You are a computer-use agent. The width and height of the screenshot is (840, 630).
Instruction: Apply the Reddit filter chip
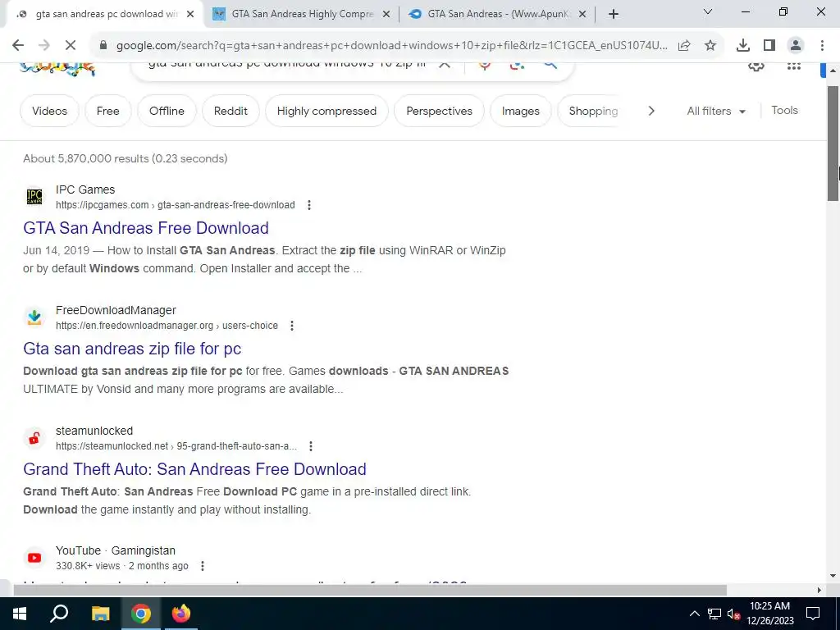231,111
